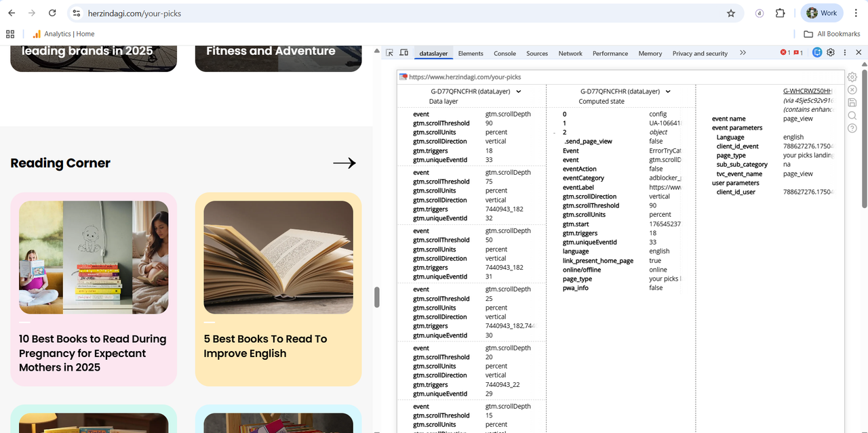Open the circled 'd' extension icon
The width and height of the screenshot is (868, 433).
tap(760, 13)
